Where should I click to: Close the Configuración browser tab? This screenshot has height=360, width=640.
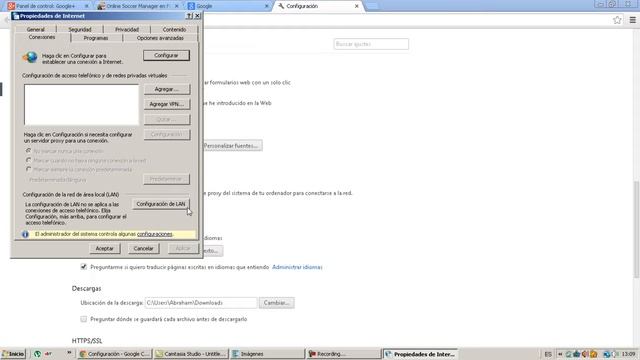pyautogui.click(x=357, y=6)
